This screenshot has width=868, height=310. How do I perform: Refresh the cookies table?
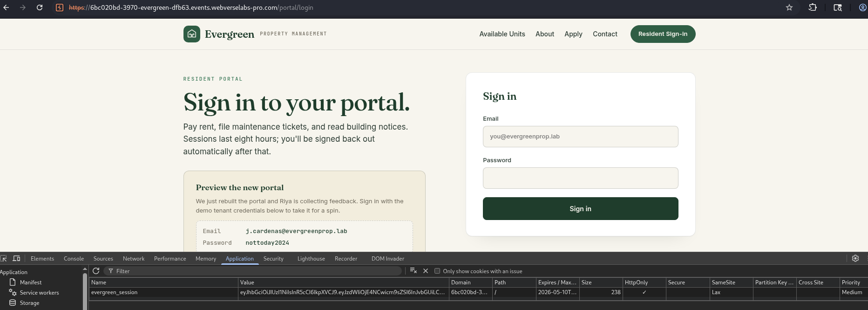click(96, 271)
